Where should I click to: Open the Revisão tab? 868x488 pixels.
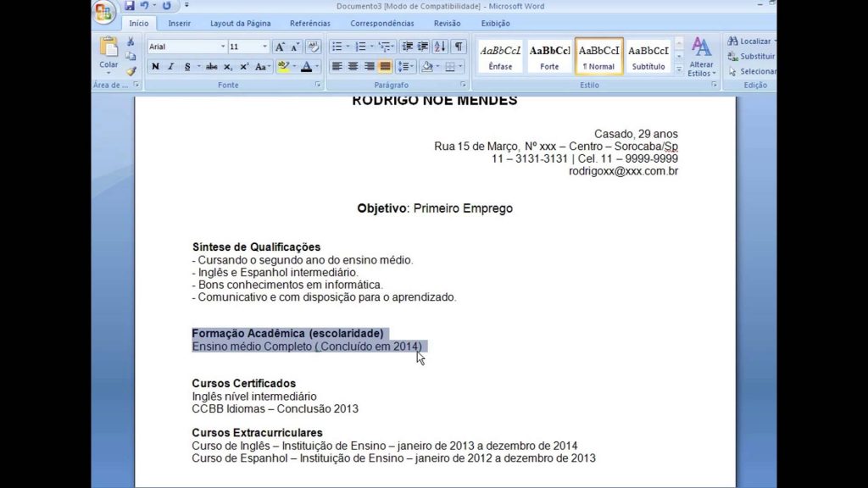pyautogui.click(x=448, y=23)
